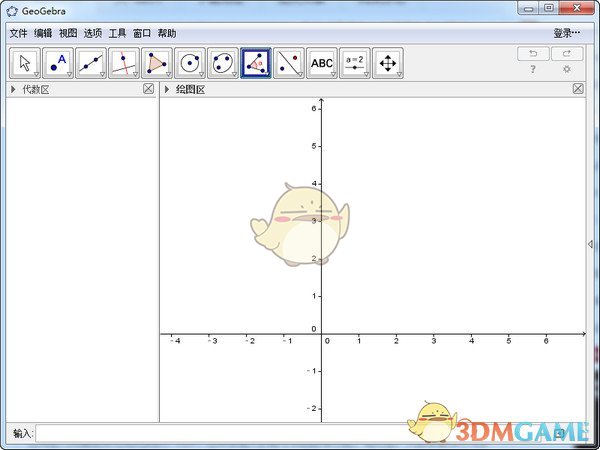Open the sidebar arrow on right edge
This screenshot has height=450, width=600.
pos(590,244)
